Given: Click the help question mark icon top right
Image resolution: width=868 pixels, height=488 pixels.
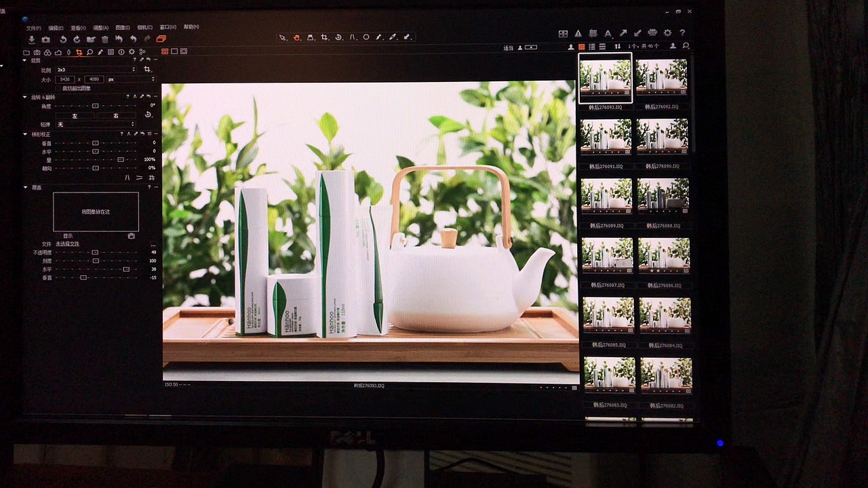Looking at the screenshot, I should tap(682, 33).
